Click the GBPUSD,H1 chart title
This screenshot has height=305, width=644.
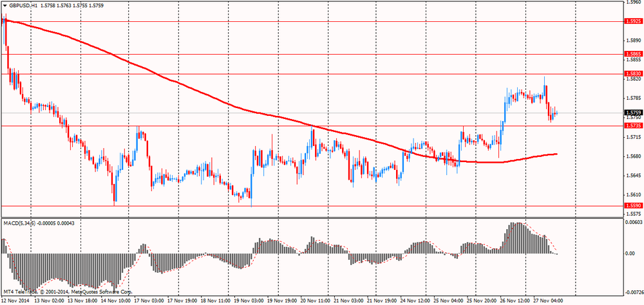point(23,6)
